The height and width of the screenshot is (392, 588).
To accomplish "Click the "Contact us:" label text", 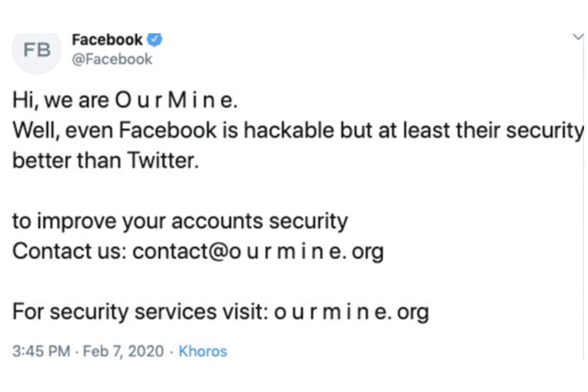I will pos(69,251).
